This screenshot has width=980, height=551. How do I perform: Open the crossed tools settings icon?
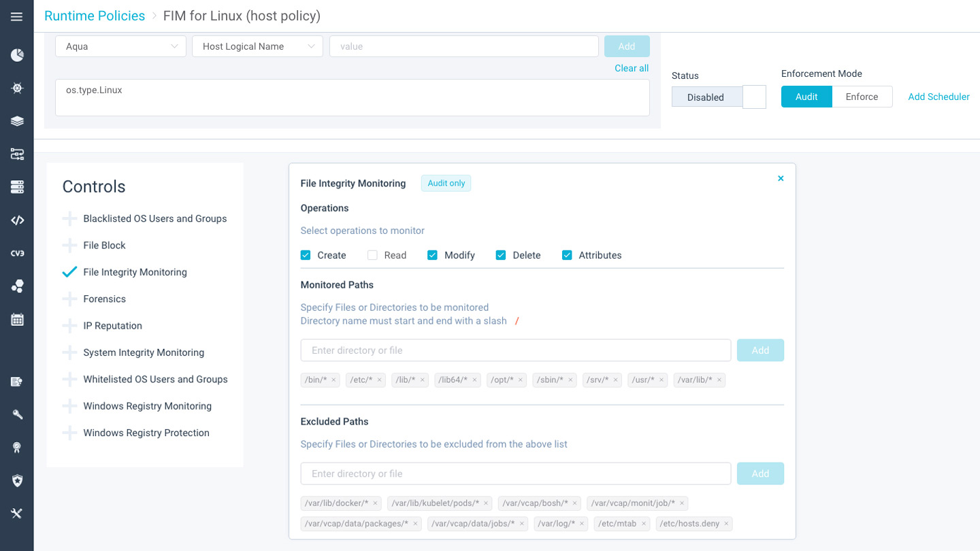pos(17,513)
